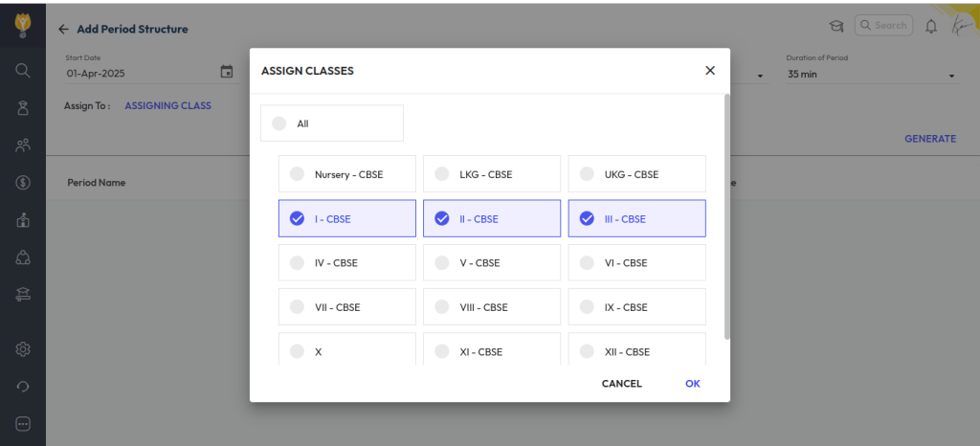Deselect the III - CBSE class
Image resolution: width=980 pixels, height=446 pixels.
587,219
